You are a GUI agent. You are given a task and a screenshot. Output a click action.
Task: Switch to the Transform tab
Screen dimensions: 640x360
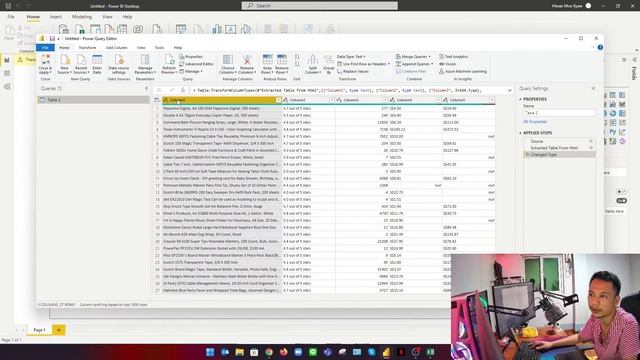(87, 48)
